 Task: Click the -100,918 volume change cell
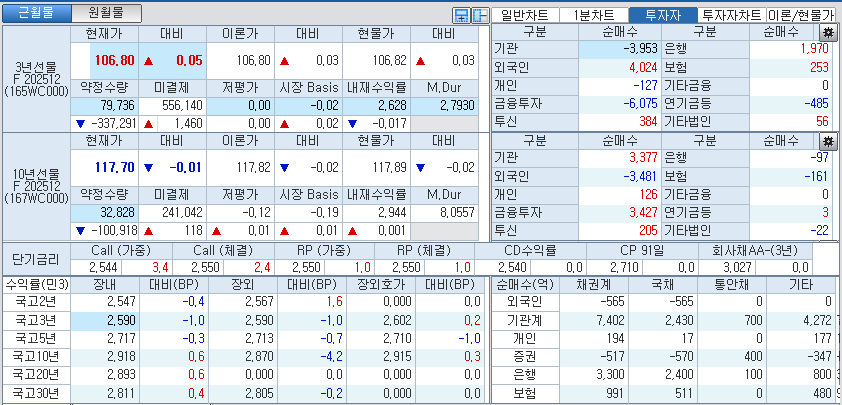(105, 231)
